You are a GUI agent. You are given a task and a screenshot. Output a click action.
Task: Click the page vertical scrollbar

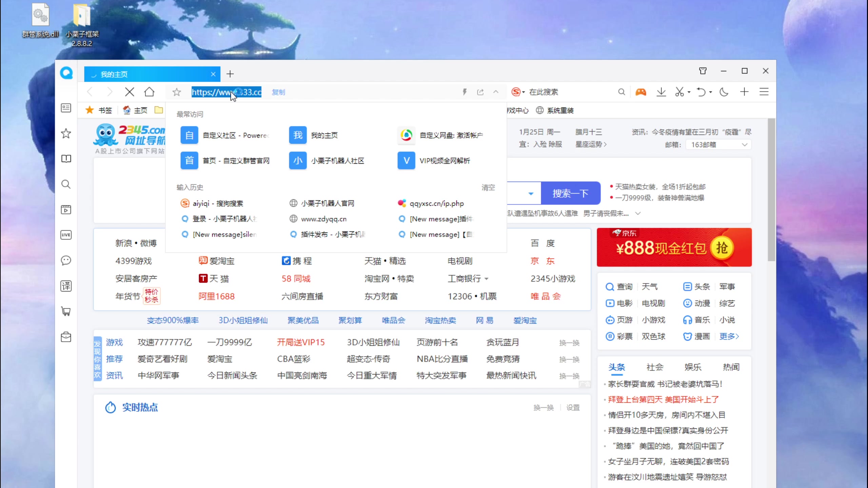pyautogui.click(x=771, y=190)
